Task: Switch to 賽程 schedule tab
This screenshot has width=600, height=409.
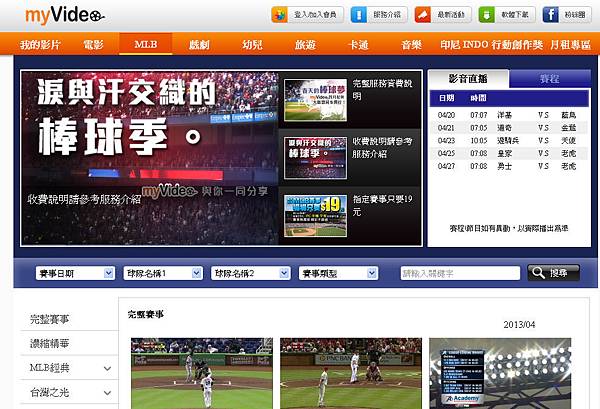Action: (550, 79)
